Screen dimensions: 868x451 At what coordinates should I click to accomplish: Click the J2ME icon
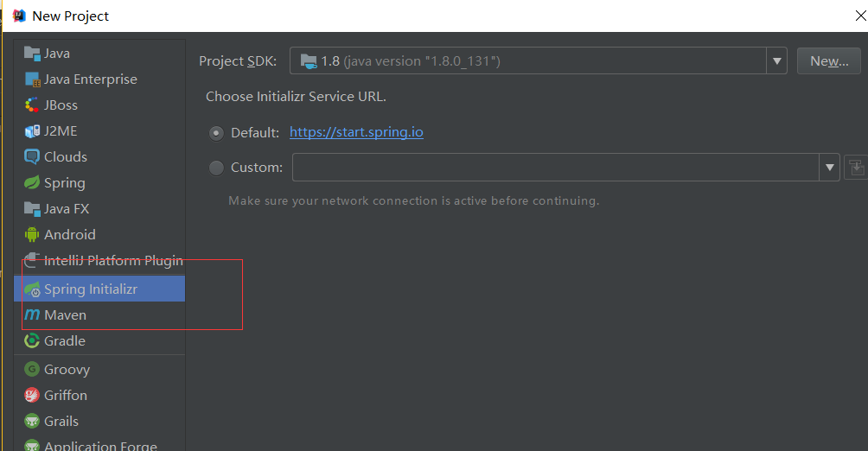coord(32,131)
